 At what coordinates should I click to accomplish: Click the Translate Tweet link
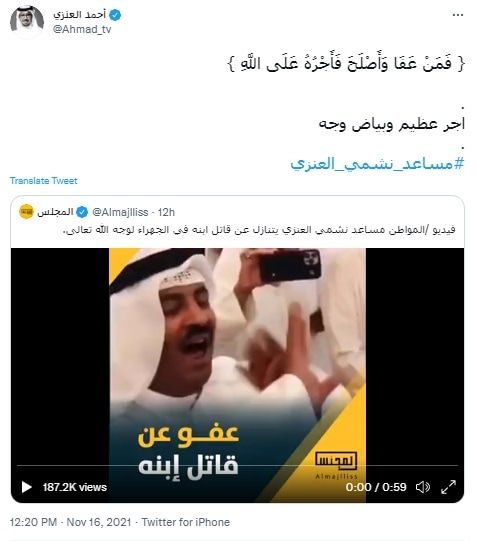pyautogui.click(x=43, y=180)
